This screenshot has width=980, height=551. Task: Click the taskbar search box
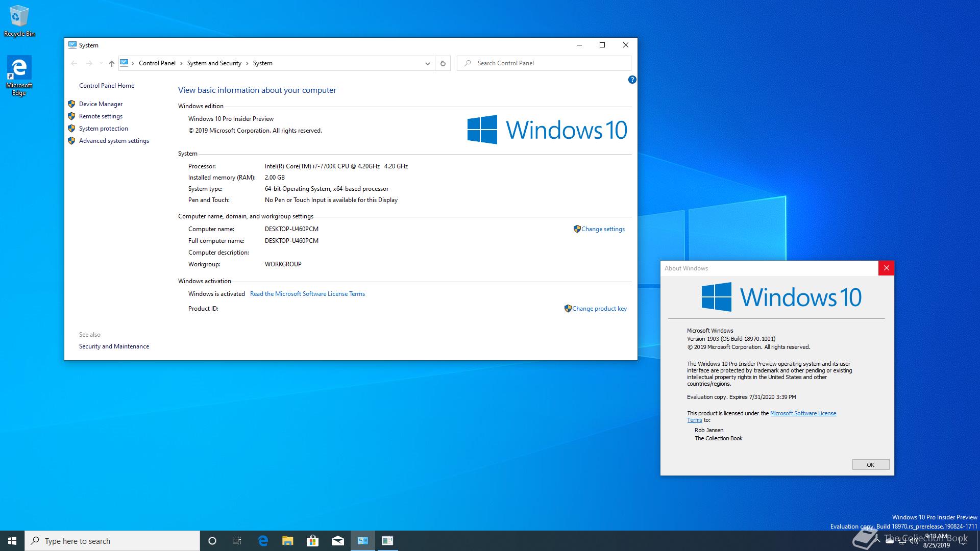pyautogui.click(x=112, y=541)
